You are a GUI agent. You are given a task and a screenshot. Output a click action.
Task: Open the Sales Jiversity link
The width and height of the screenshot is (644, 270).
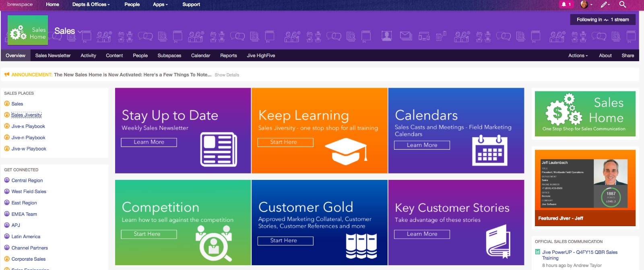click(27, 115)
